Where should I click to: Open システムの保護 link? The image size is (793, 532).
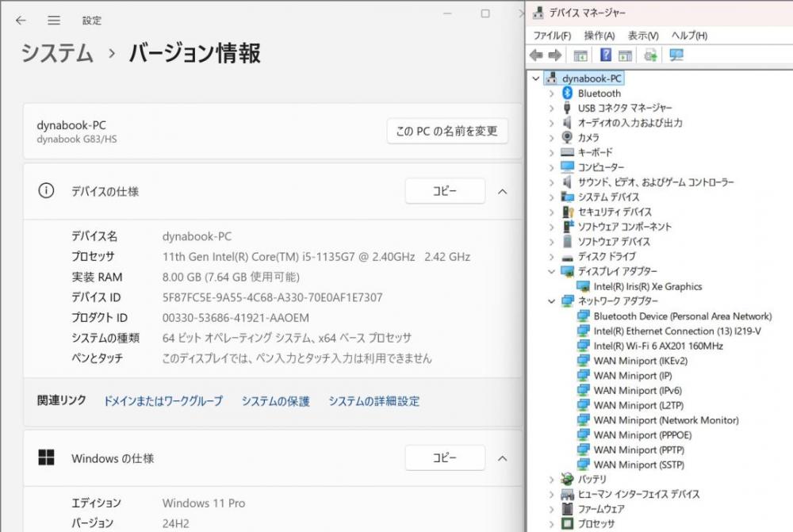pyautogui.click(x=275, y=401)
